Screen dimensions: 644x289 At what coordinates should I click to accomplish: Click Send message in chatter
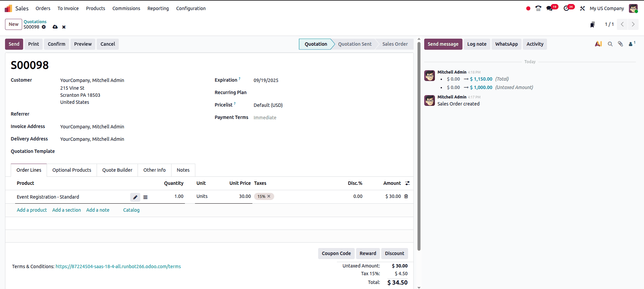[443, 44]
